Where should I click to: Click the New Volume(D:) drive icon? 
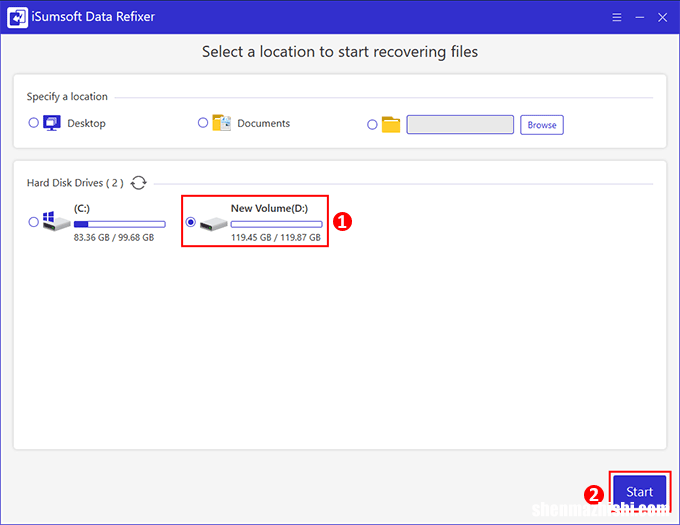[213, 223]
